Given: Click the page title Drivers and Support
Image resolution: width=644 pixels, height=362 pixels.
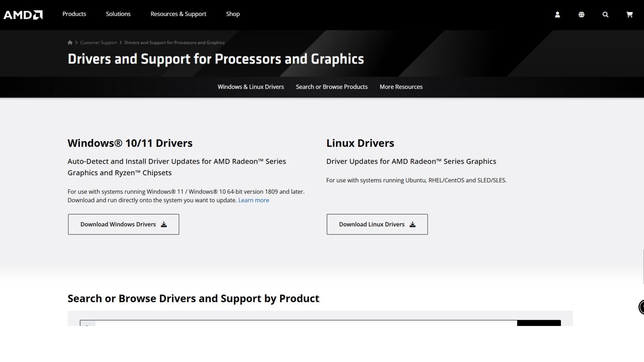Looking at the screenshot, I should (x=216, y=59).
